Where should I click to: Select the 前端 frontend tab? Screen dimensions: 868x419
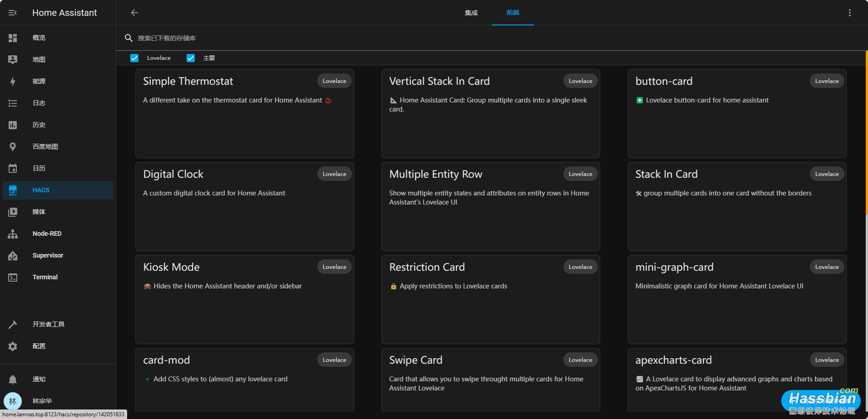point(513,13)
